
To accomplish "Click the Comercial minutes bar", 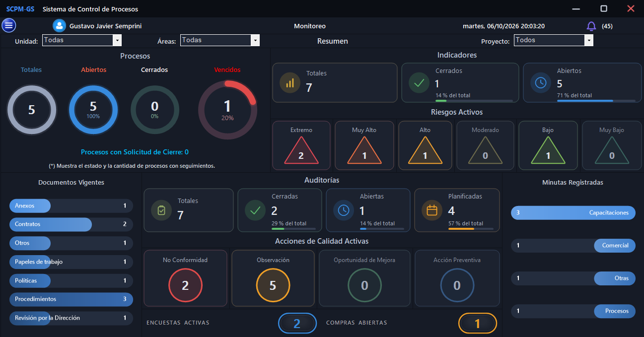I will coord(573,246).
